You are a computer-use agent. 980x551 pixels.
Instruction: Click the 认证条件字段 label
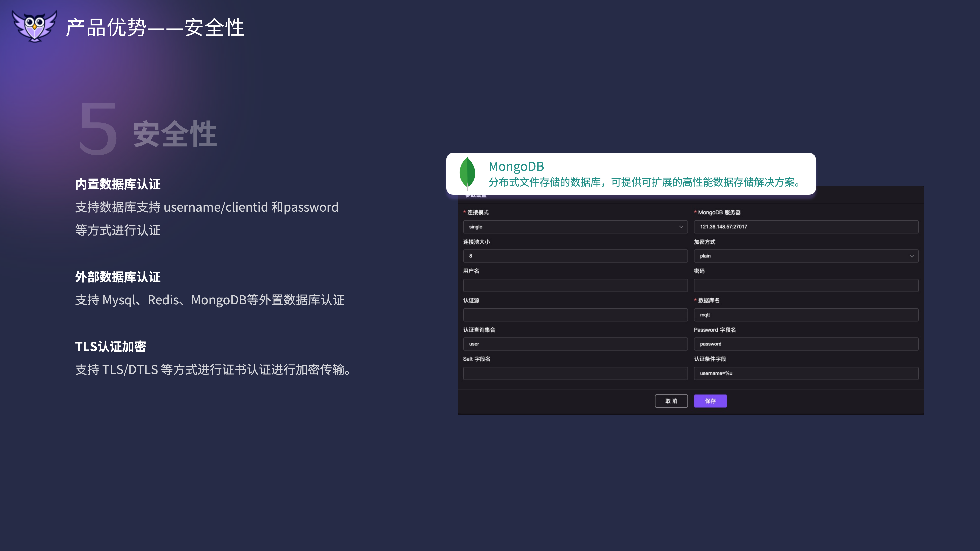pos(710,359)
